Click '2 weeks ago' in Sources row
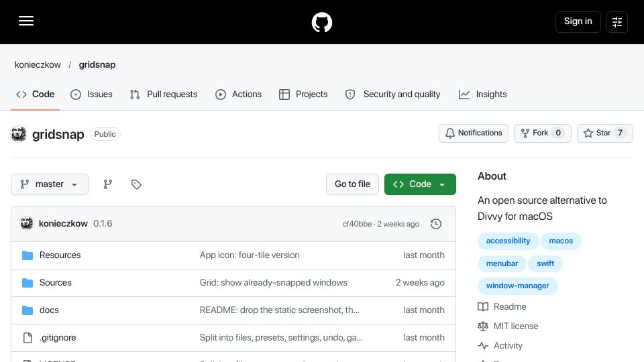The width and height of the screenshot is (644, 362). point(420,283)
